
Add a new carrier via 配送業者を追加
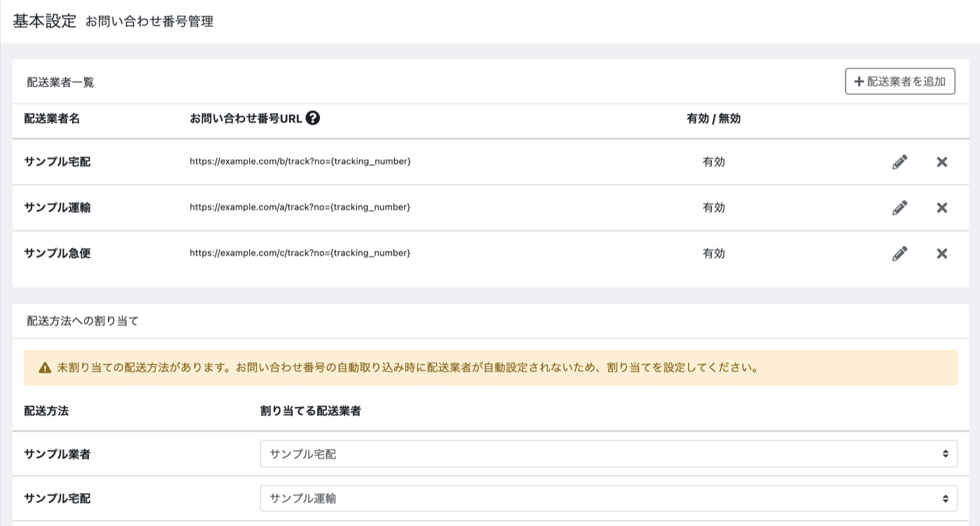click(x=900, y=81)
